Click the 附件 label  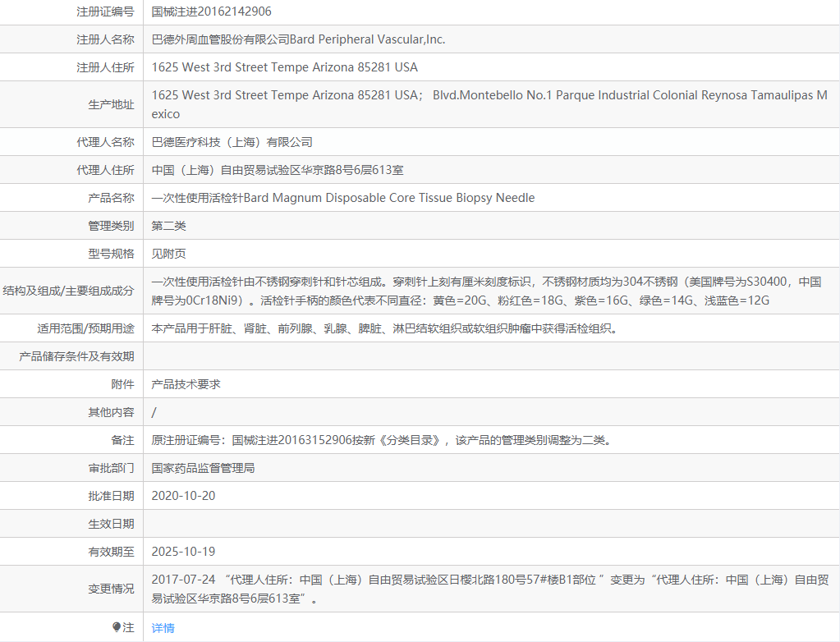[122, 384]
